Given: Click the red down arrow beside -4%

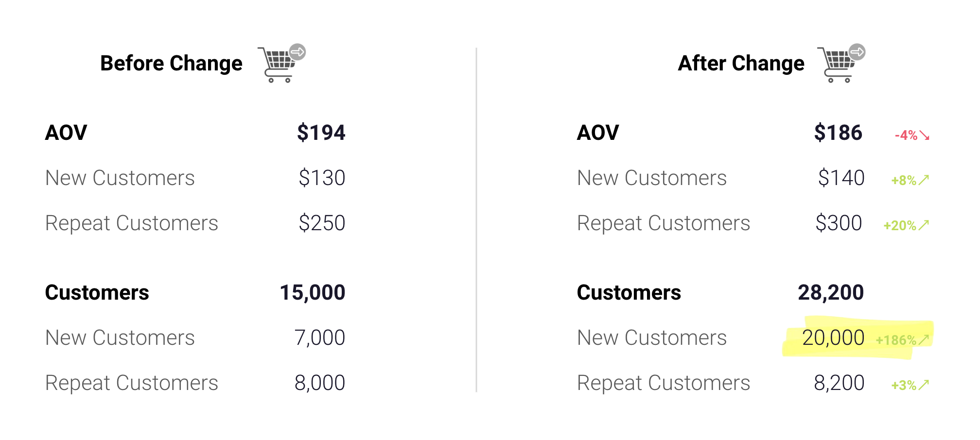Looking at the screenshot, I should pos(924,135).
